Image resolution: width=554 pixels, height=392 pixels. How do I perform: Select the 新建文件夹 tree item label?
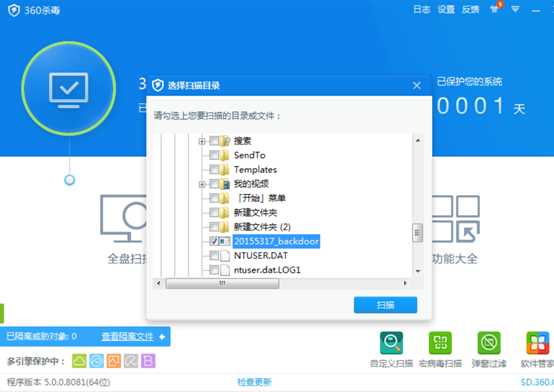255,212
